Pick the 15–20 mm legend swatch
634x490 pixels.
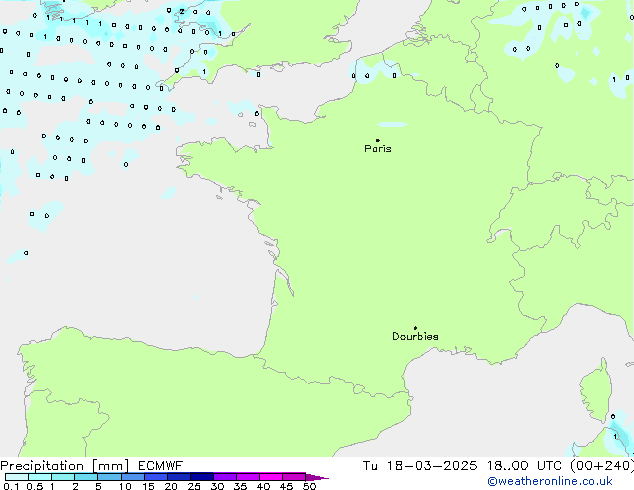(156, 477)
